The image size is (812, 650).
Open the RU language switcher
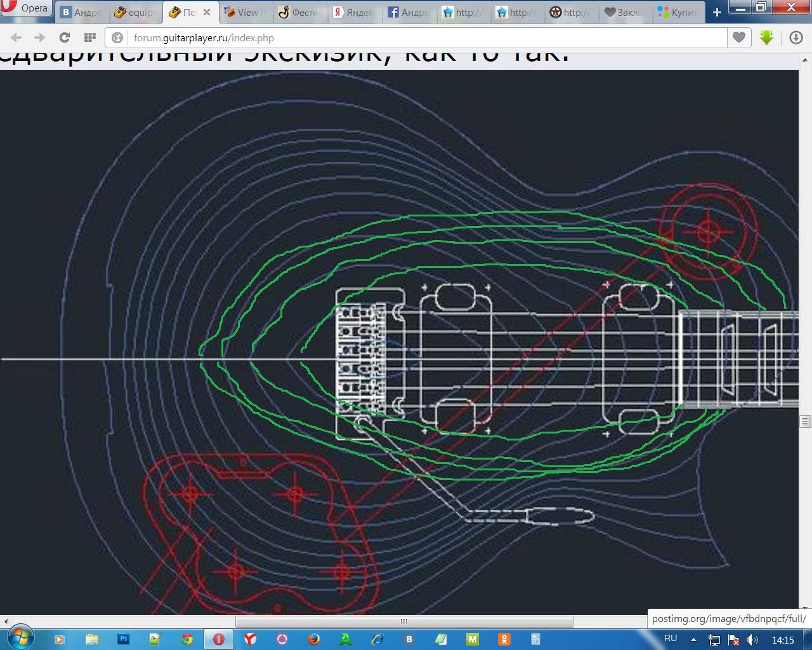click(671, 639)
